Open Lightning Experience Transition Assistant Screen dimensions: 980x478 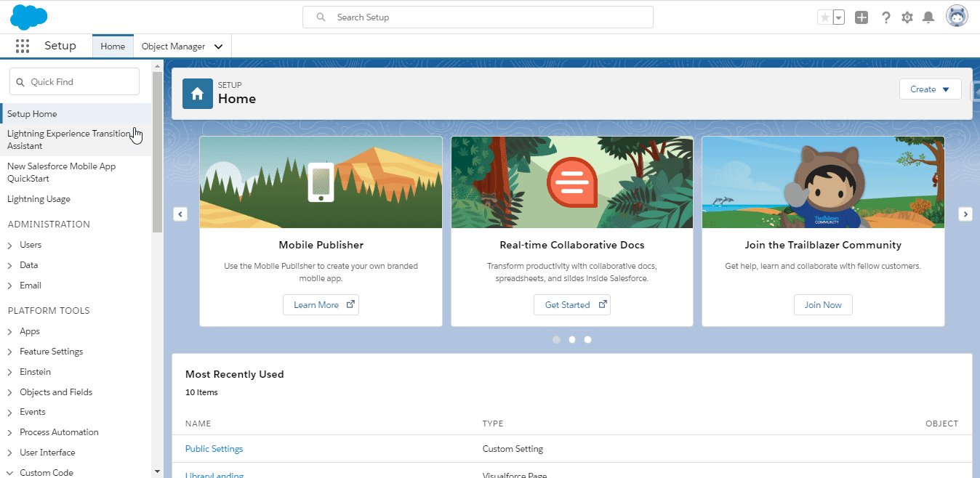[76, 139]
